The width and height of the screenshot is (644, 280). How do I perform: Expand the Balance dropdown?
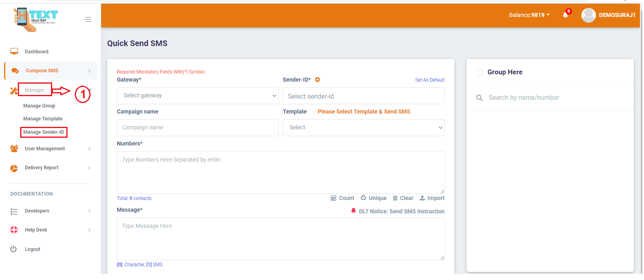[x=529, y=15]
